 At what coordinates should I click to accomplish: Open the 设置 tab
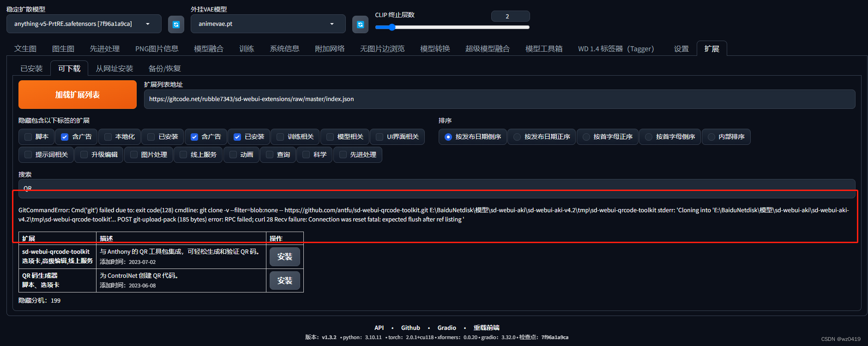(681, 48)
